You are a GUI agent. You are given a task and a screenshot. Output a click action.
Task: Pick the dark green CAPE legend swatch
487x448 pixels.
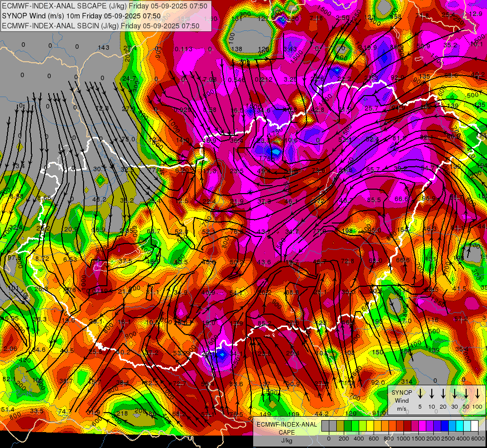348,426
